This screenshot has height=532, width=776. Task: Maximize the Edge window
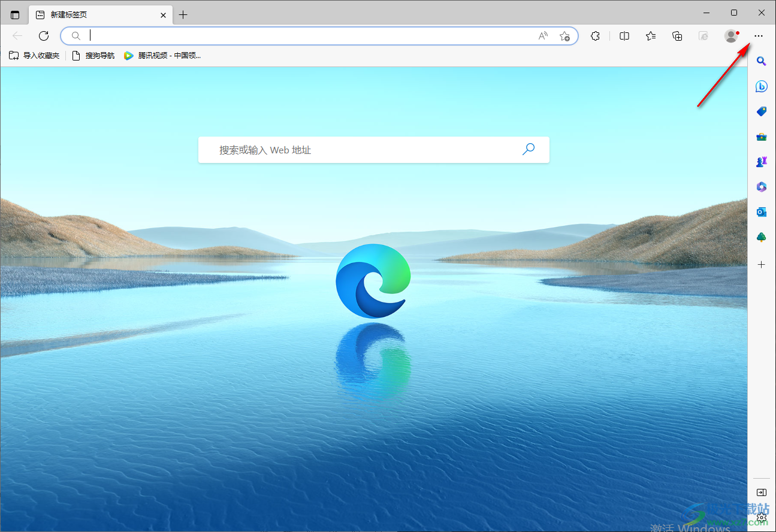point(734,13)
